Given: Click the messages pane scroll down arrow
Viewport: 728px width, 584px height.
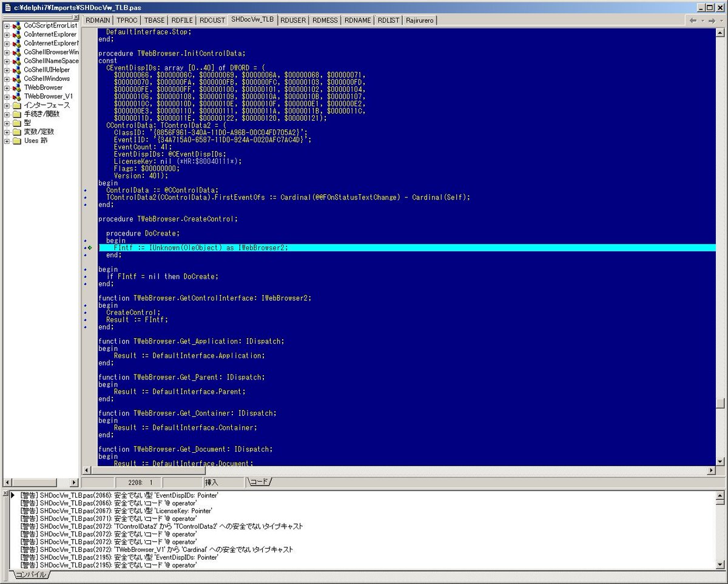Looking at the screenshot, I should 720,564.
